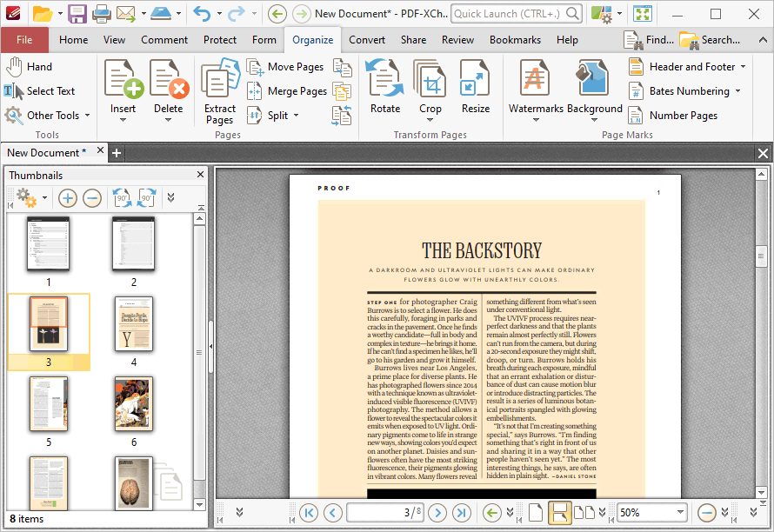
Task: Select the Hand tool
Action: (x=30, y=66)
